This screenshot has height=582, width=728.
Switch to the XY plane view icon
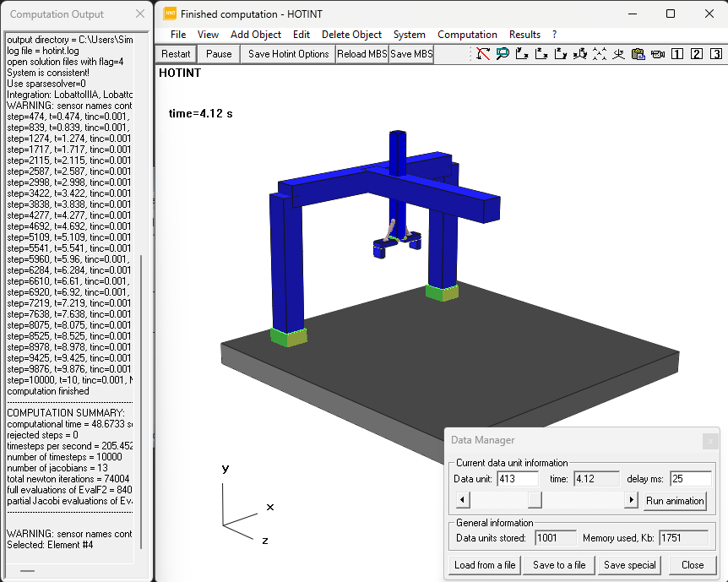click(x=521, y=53)
